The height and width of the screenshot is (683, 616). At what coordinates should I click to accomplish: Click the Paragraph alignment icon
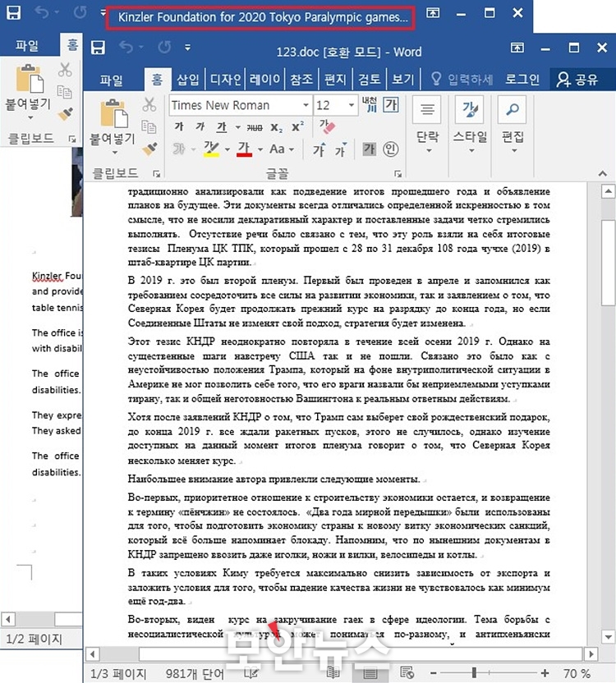pyautogui.click(x=427, y=109)
